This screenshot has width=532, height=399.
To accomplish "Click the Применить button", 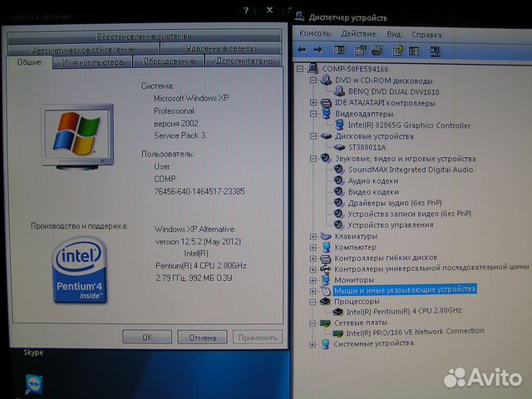I will [258, 337].
